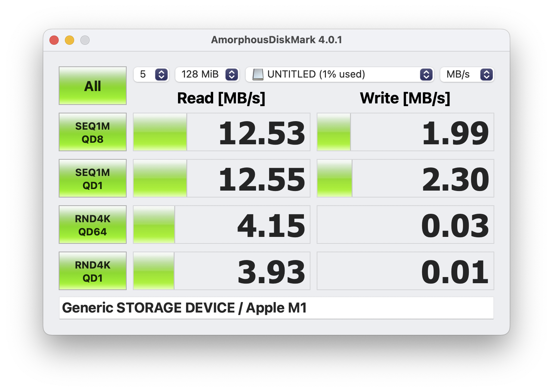Run the RND4K QD64 test
553x392 pixels.
pyautogui.click(x=93, y=225)
